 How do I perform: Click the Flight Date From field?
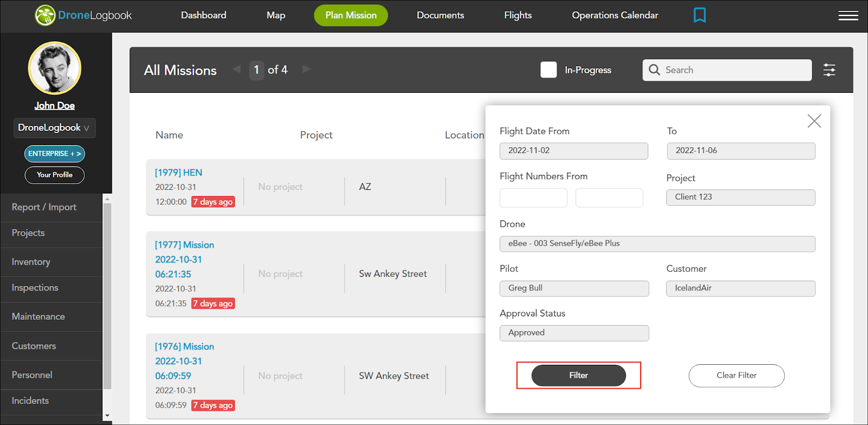(x=574, y=151)
